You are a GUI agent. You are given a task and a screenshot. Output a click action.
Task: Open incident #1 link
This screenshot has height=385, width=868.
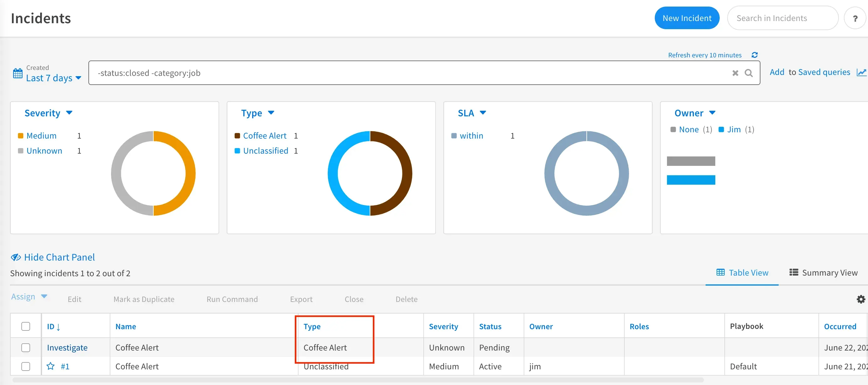tap(65, 367)
